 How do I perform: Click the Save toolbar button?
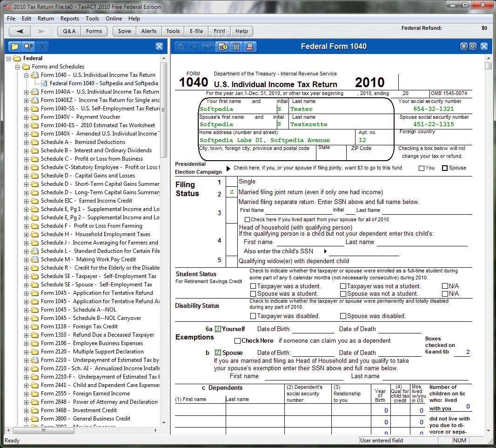pos(125,31)
